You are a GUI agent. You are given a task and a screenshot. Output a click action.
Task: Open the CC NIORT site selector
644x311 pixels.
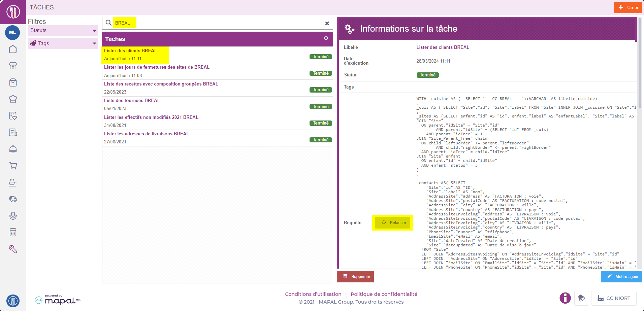pyautogui.click(x=614, y=298)
